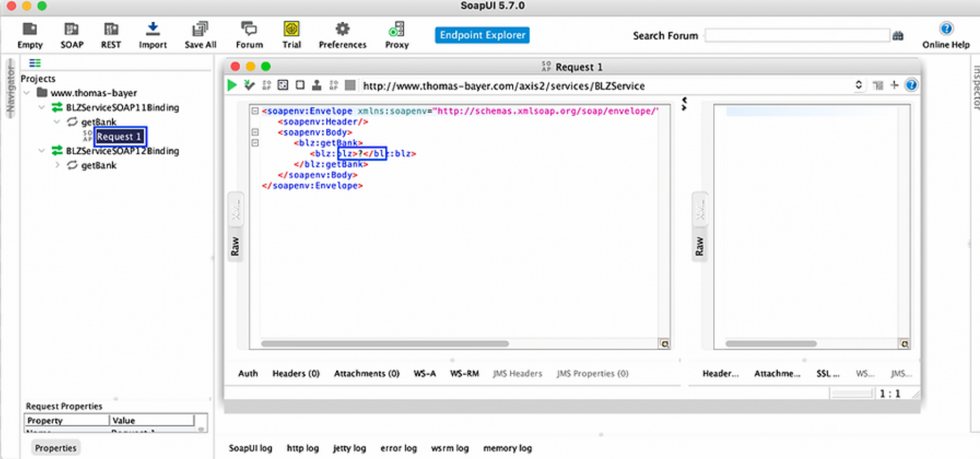This screenshot has height=459, width=980.
Task: Click the split-pane collapse arrows
Action: pos(685,104)
